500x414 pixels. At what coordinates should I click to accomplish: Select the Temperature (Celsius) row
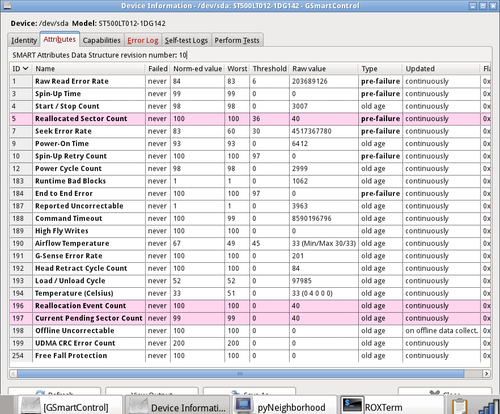(x=250, y=293)
